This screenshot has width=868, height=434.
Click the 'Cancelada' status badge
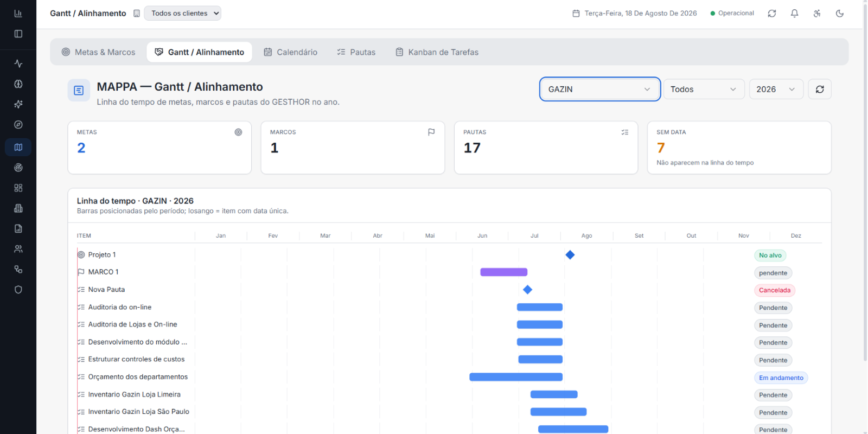point(775,290)
